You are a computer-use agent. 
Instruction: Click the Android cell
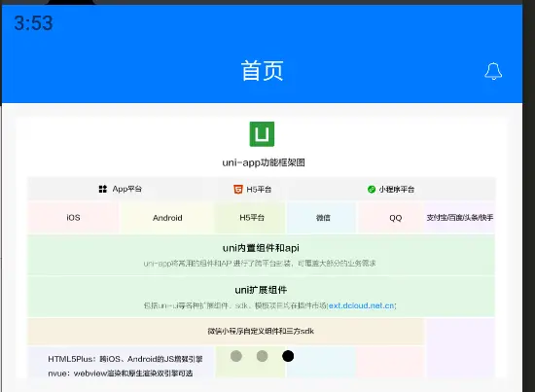167,217
